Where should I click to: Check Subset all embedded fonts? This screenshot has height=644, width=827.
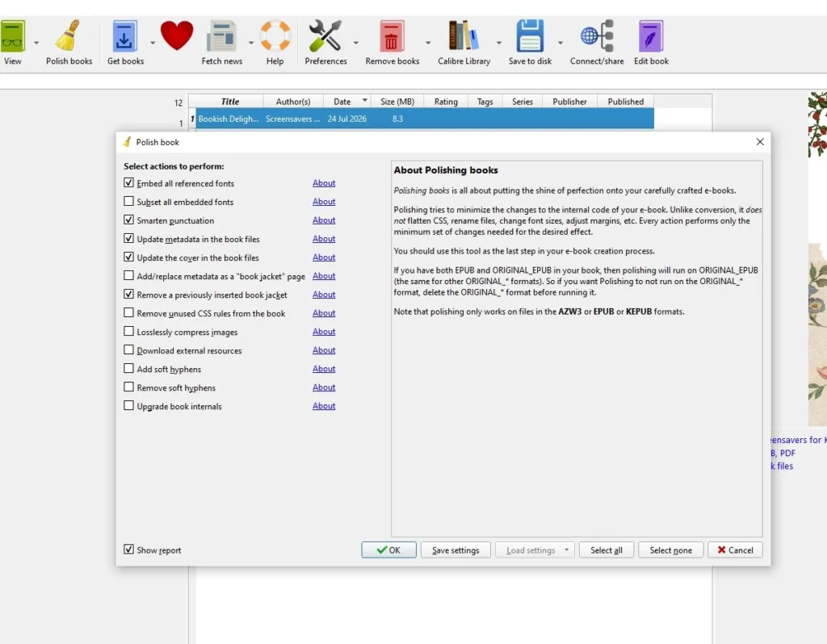click(128, 201)
